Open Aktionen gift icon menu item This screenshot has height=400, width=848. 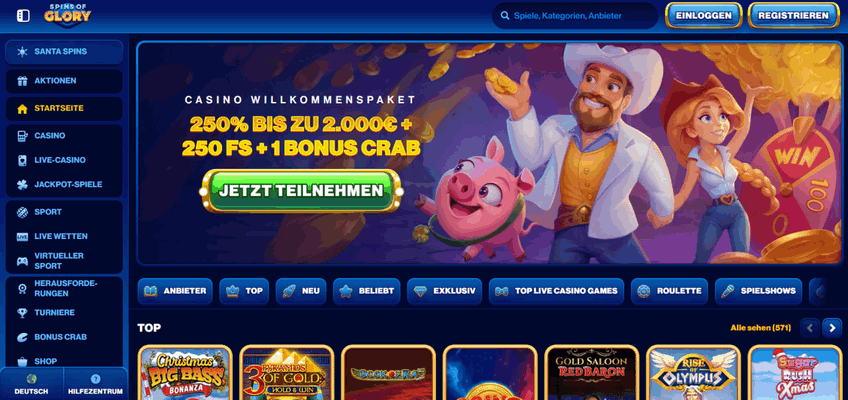pos(64,81)
